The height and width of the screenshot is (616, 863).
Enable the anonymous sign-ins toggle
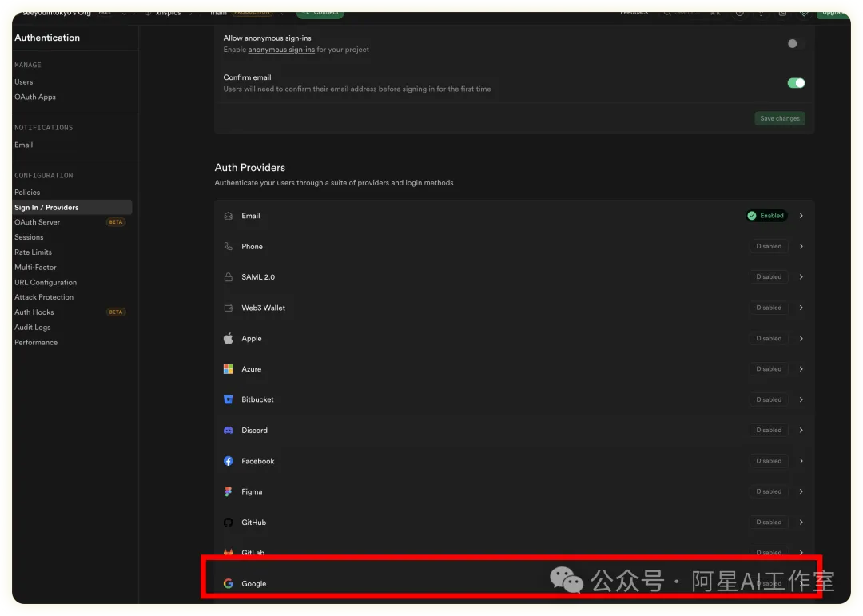pyautogui.click(x=795, y=44)
